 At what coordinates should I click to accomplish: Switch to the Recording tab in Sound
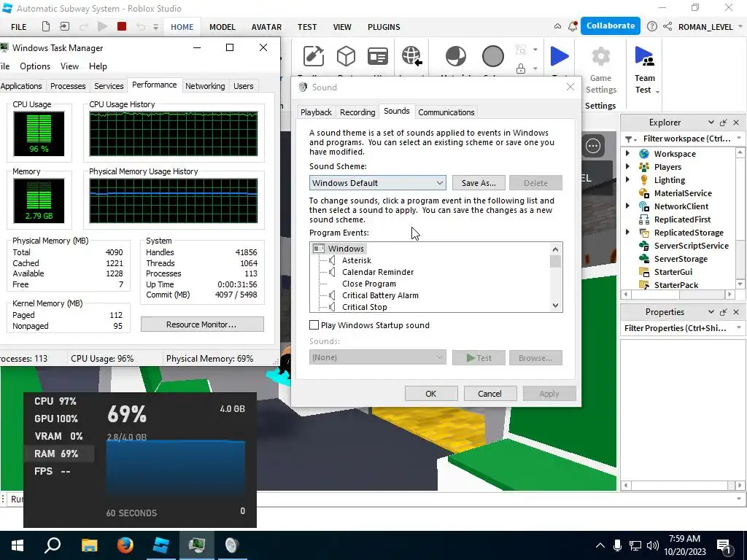pos(357,112)
